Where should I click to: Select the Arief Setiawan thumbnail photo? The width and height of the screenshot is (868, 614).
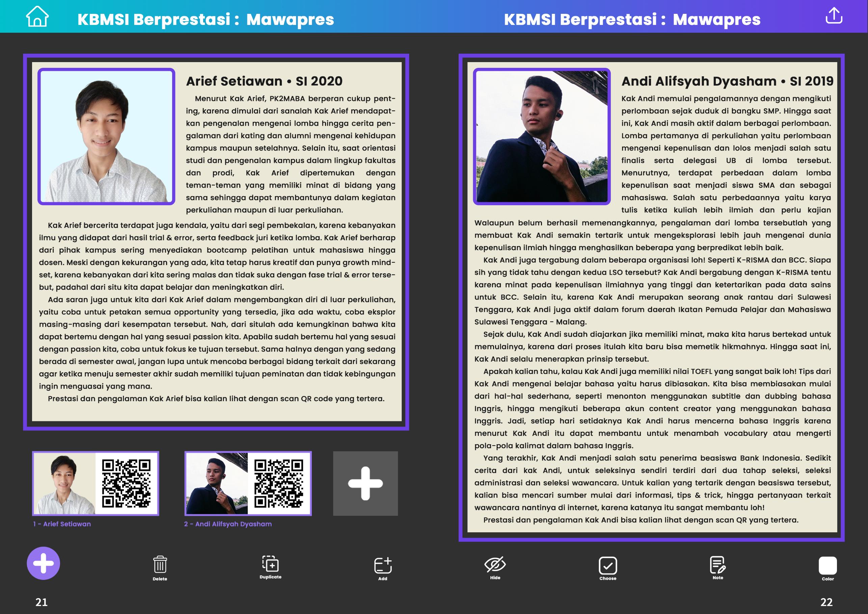tap(64, 484)
